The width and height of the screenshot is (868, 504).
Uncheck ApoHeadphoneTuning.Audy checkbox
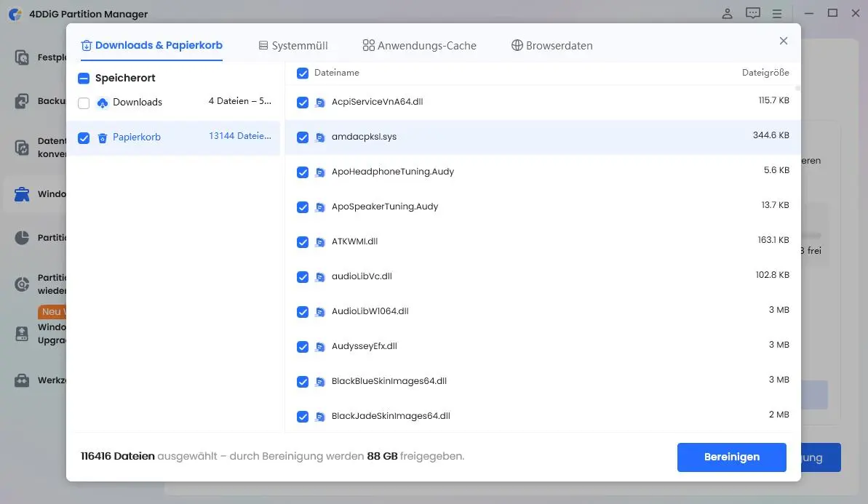[302, 172]
